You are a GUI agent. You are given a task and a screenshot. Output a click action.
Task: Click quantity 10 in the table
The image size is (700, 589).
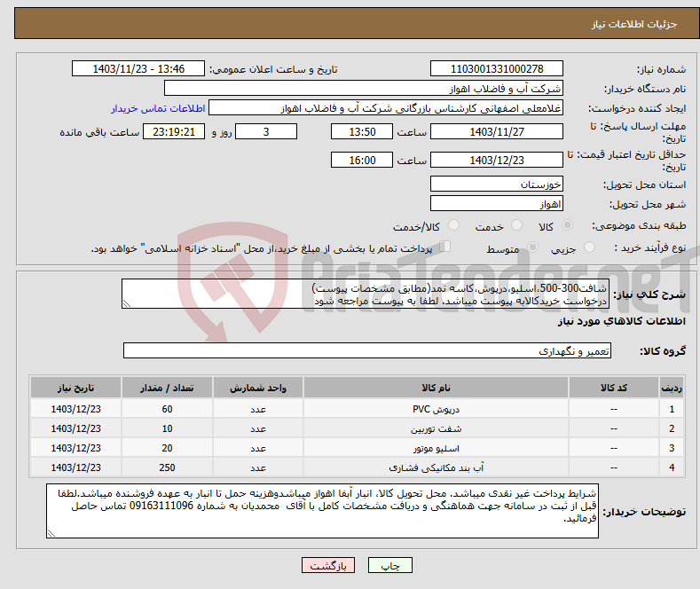point(167,428)
